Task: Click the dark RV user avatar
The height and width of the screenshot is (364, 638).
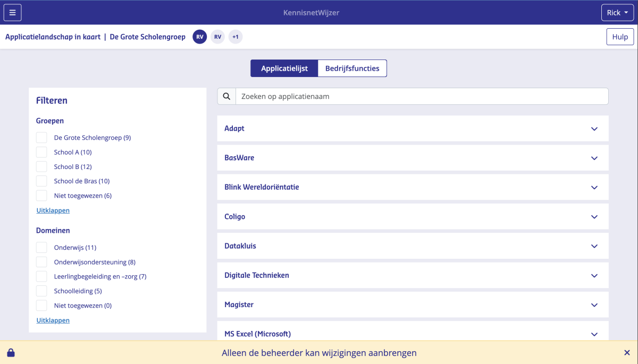Action: [200, 37]
